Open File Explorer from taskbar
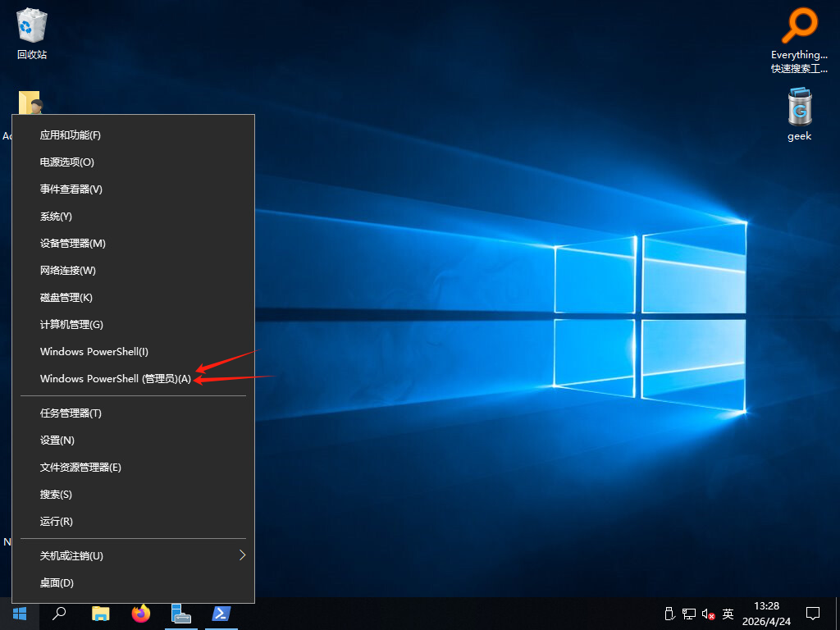The width and height of the screenshot is (840, 630). tap(100, 614)
